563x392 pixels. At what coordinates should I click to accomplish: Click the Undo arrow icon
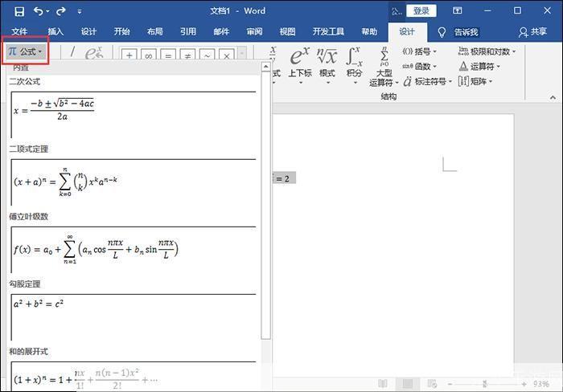[x=39, y=11]
